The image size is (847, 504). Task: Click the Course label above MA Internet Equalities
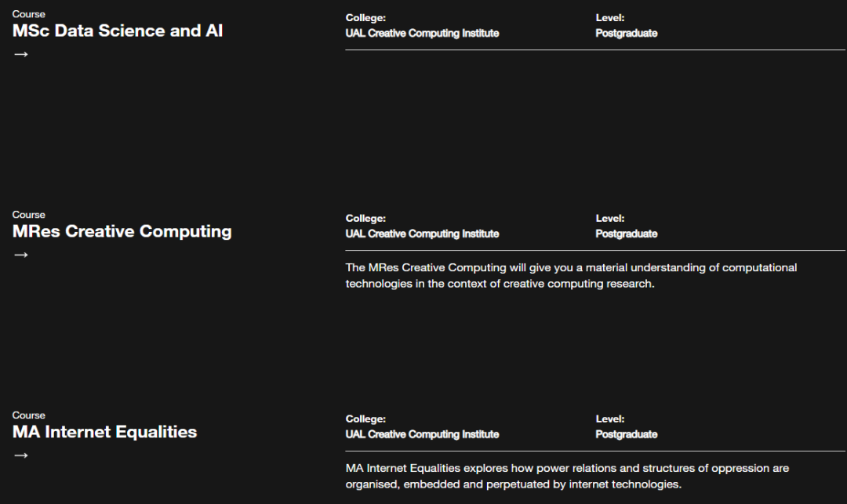(x=29, y=415)
